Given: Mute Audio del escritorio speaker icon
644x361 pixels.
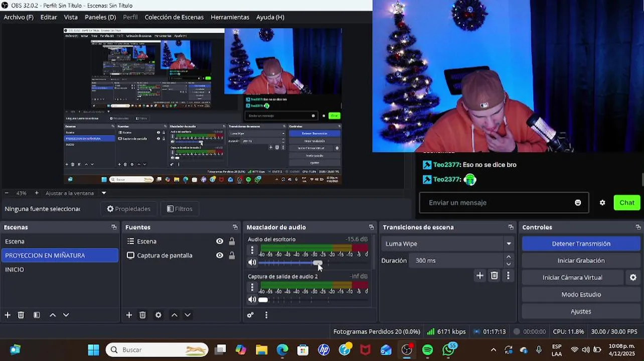Looking at the screenshot, I should pyautogui.click(x=252, y=262).
